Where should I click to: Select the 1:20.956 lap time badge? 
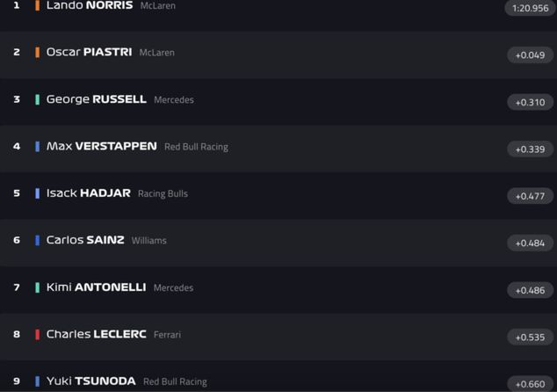tap(530, 8)
